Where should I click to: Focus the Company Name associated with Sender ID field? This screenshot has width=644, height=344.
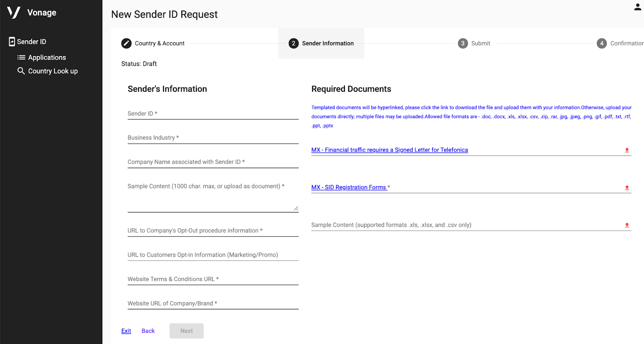pos(213,162)
